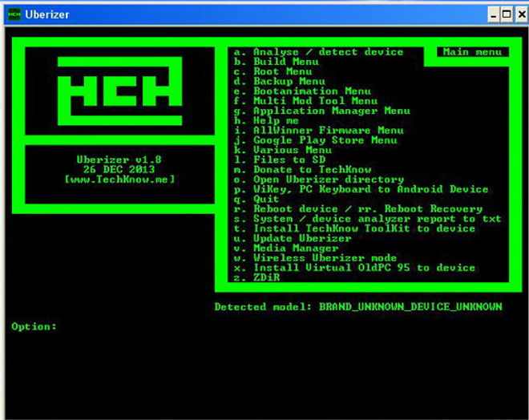The height and width of the screenshot is (420, 529).
Task: Select 't. Install TechKnow ToolKit' entry
Action: click(354, 228)
